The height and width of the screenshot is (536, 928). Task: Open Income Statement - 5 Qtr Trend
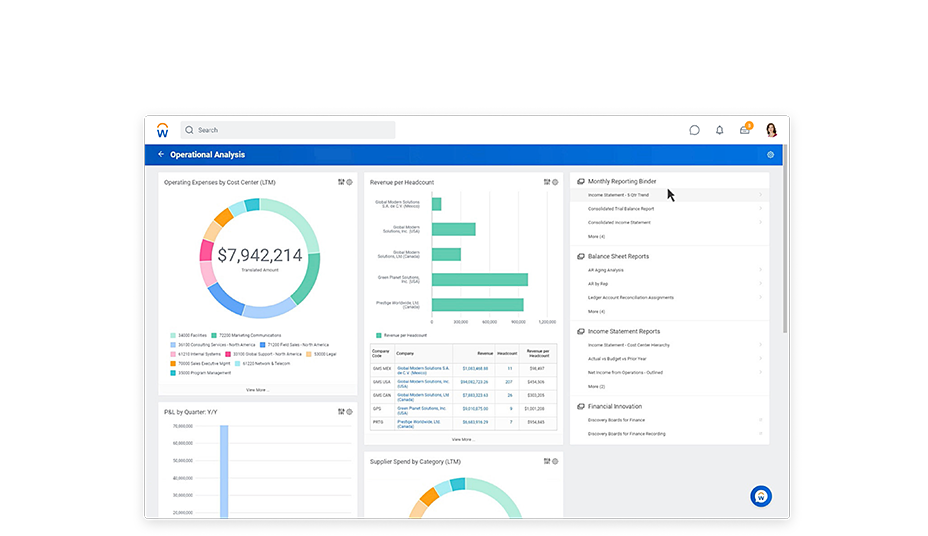point(618,195)
